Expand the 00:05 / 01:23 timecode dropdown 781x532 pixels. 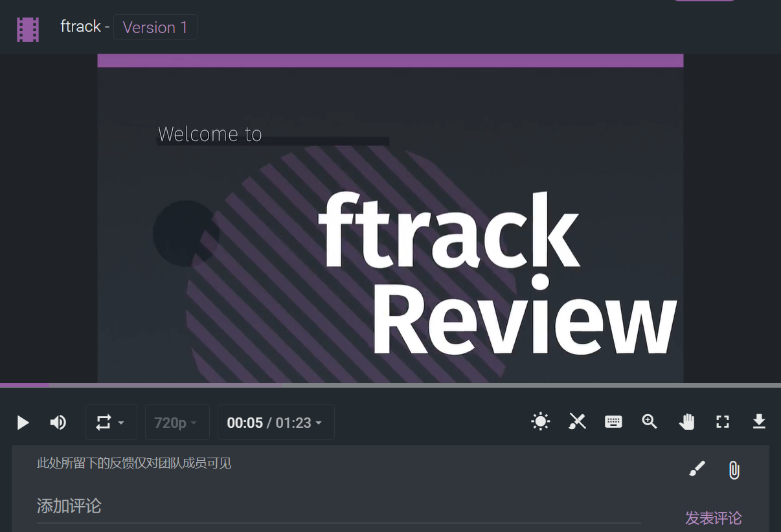pyautogui.click(x=275, y=423)
